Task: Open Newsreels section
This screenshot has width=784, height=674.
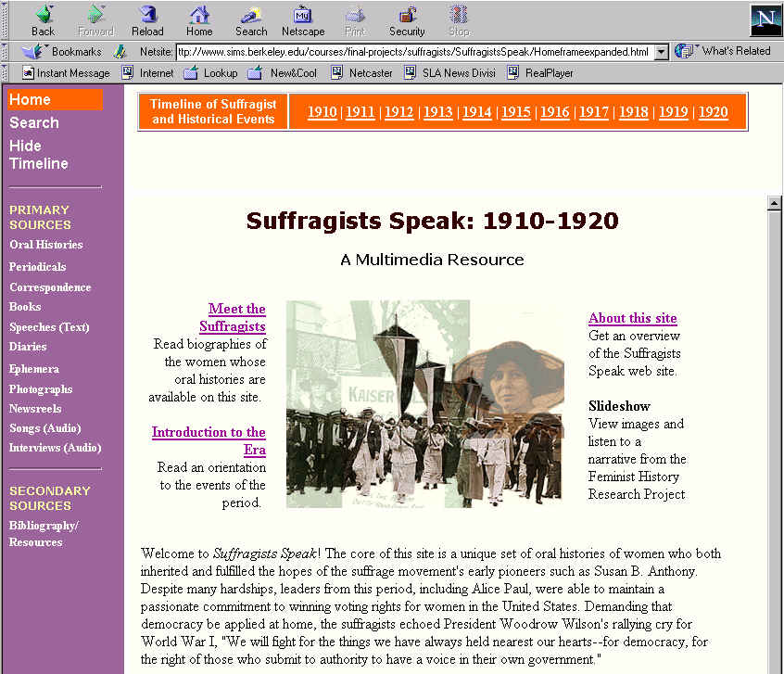Action: [35, 409]
